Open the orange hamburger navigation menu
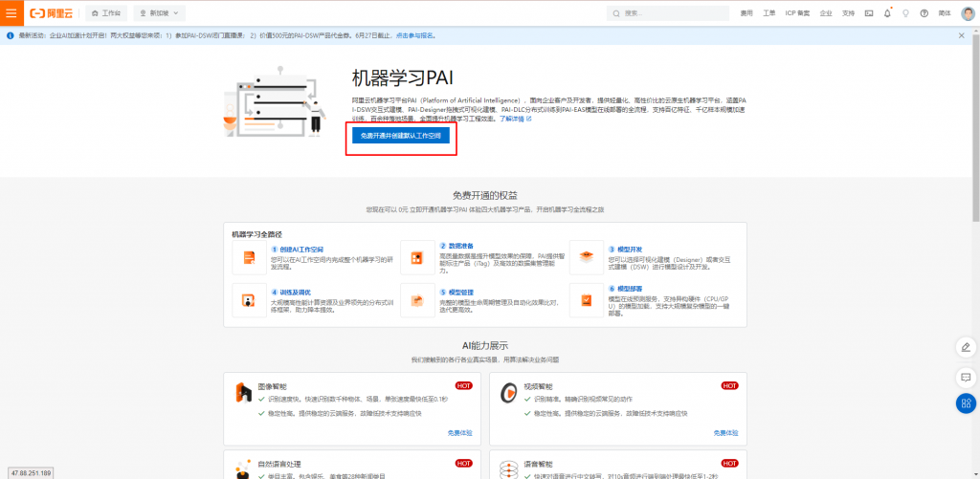The height and width of the screenshot is (479, 980). point(11,13)
